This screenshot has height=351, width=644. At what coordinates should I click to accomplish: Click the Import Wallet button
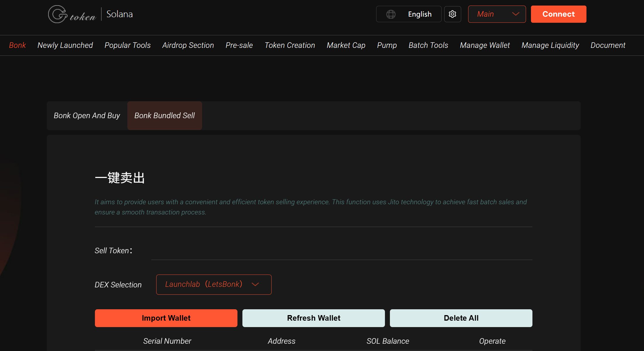point(166,318)
